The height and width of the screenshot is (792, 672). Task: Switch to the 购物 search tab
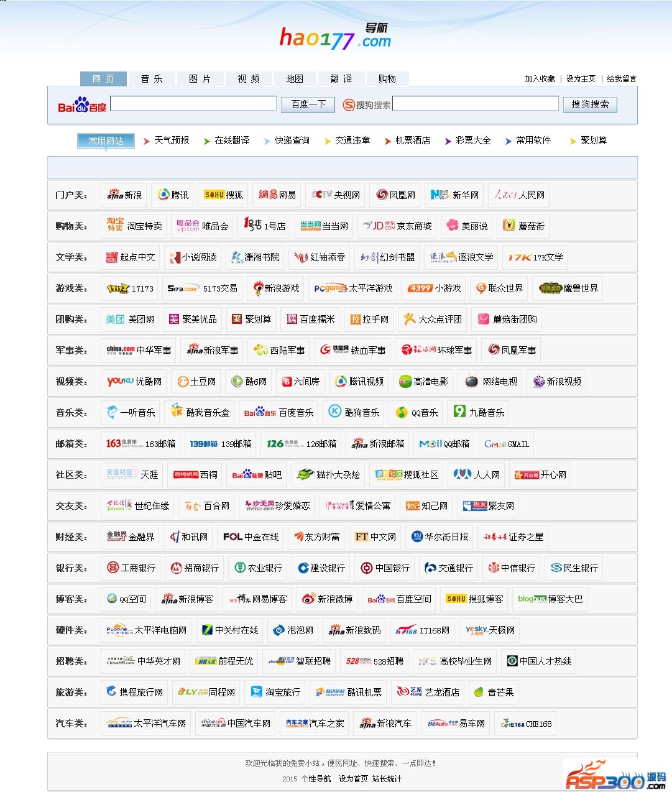[x=387, y=78]
